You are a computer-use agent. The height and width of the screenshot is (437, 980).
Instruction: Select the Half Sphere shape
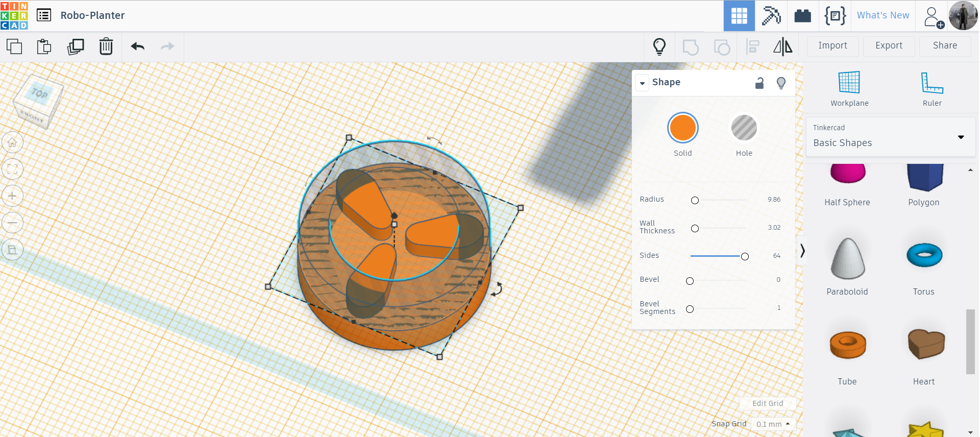click(x=847, y=186)
